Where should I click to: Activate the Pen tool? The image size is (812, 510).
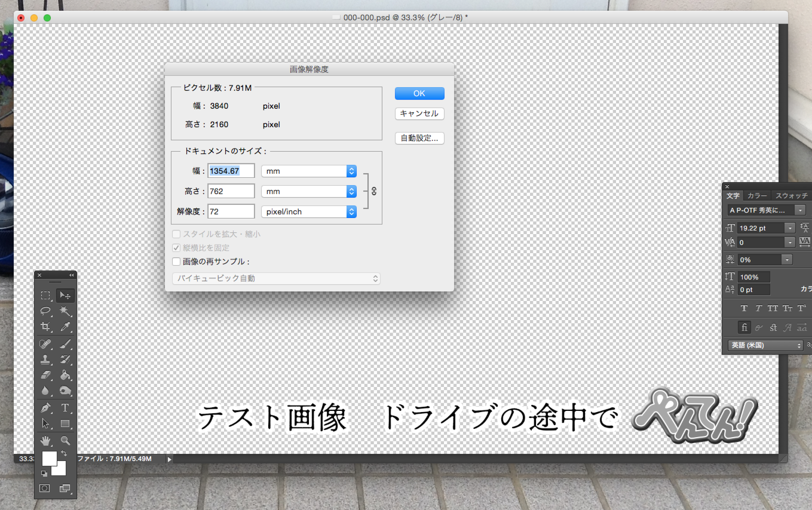pyautogui.click(x=45, y=408)
